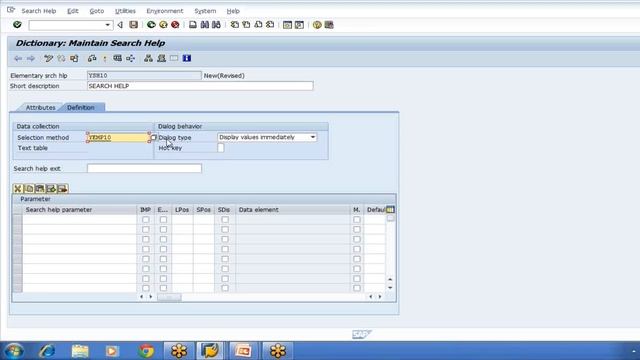Click the Hot key input box
640x360 pixels.
220,148
